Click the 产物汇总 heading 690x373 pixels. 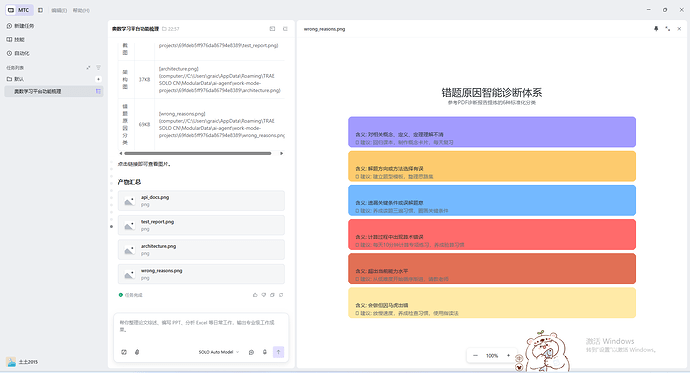pos(129,182)
